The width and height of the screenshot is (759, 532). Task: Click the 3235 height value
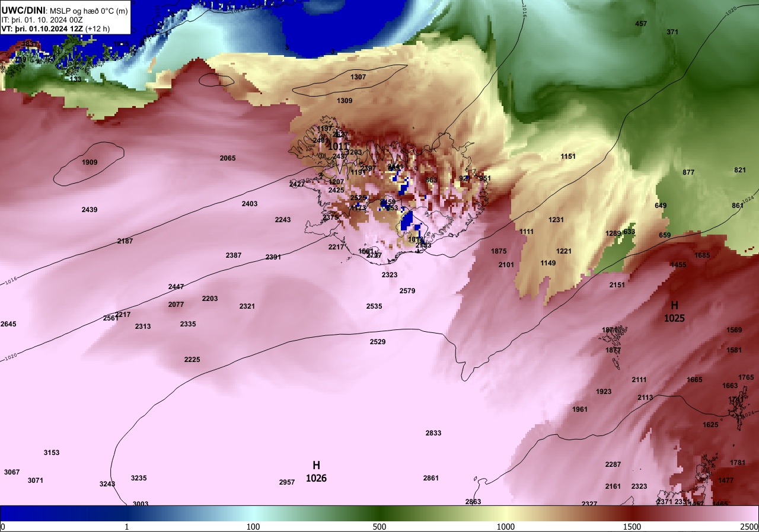point(139,478)
